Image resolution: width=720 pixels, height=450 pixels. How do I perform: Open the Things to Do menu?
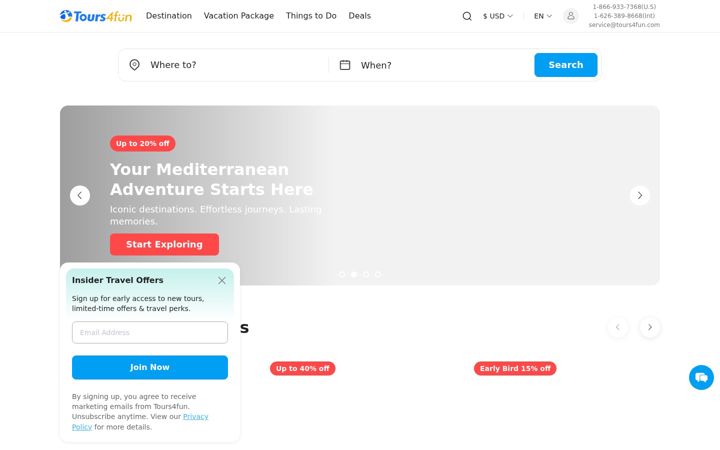[311, 16]
